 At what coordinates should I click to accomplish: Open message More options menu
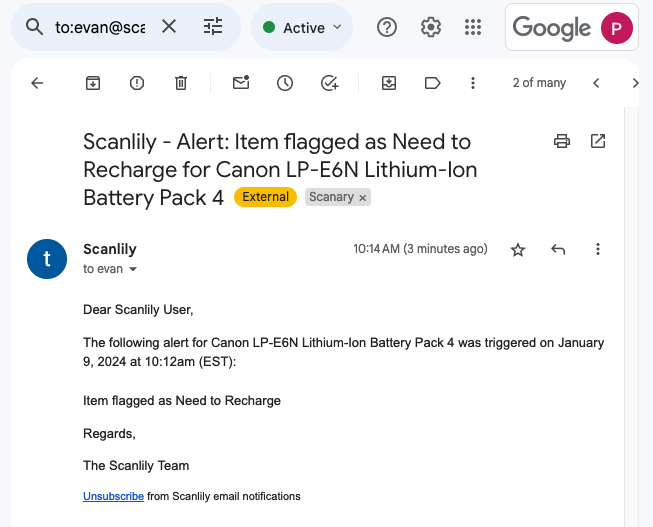click(x=598, y=250)
